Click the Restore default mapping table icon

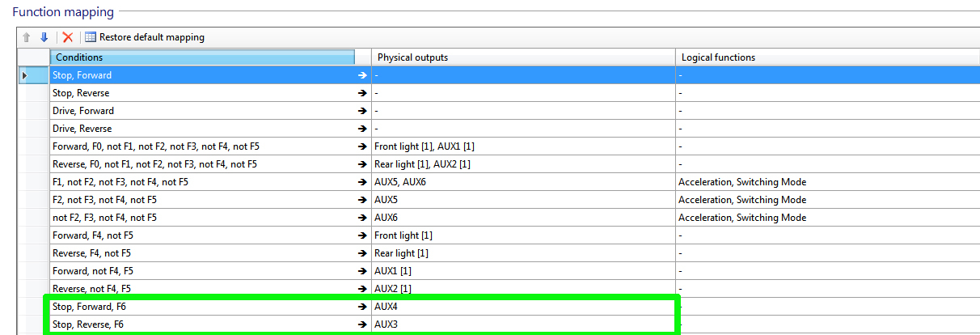tap(91, 37)
